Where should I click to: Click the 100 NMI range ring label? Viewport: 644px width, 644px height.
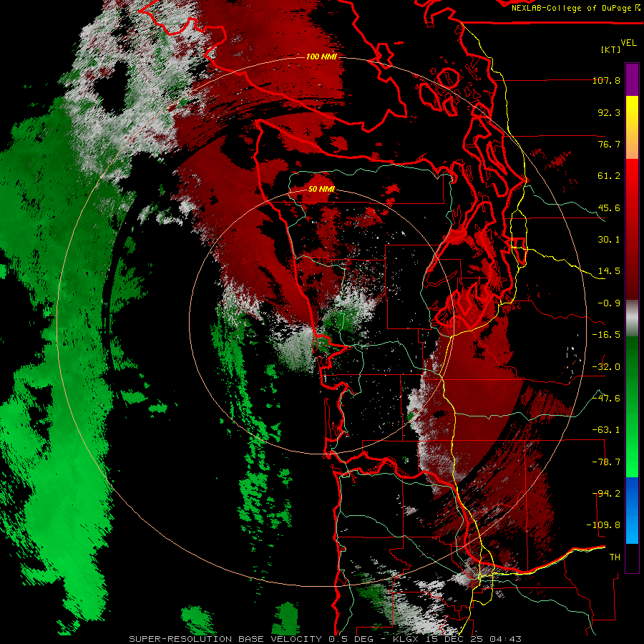[x=321, y=57]
